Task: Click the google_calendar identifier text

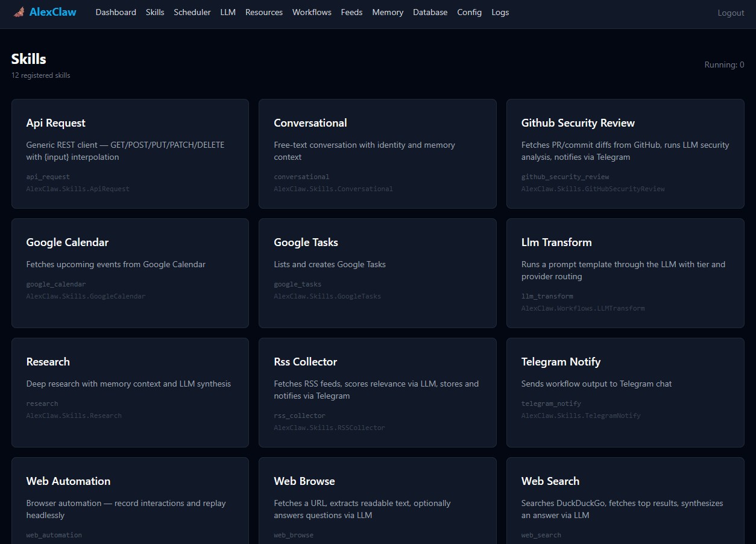Action: (56, 284)
